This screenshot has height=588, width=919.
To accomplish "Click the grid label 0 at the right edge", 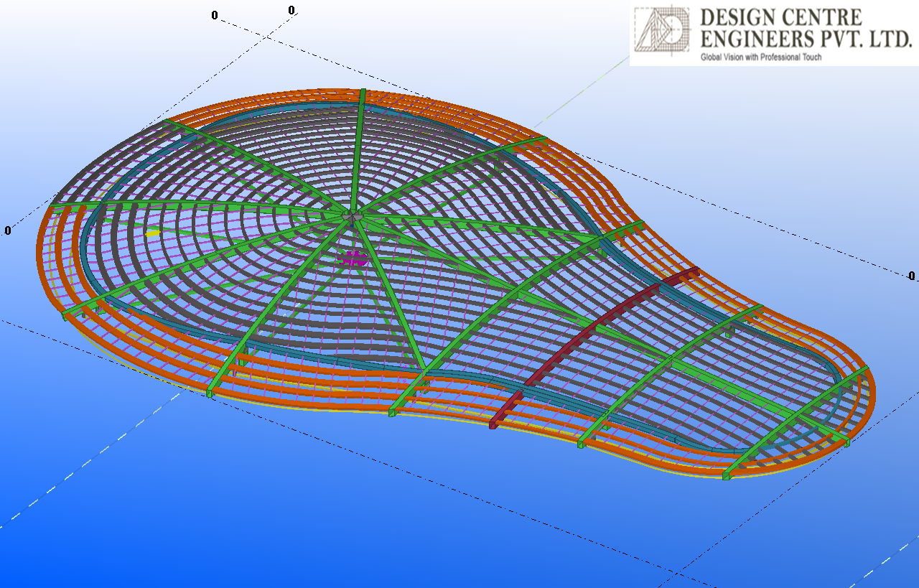I will pyautogui.click(x=911, y=276).
